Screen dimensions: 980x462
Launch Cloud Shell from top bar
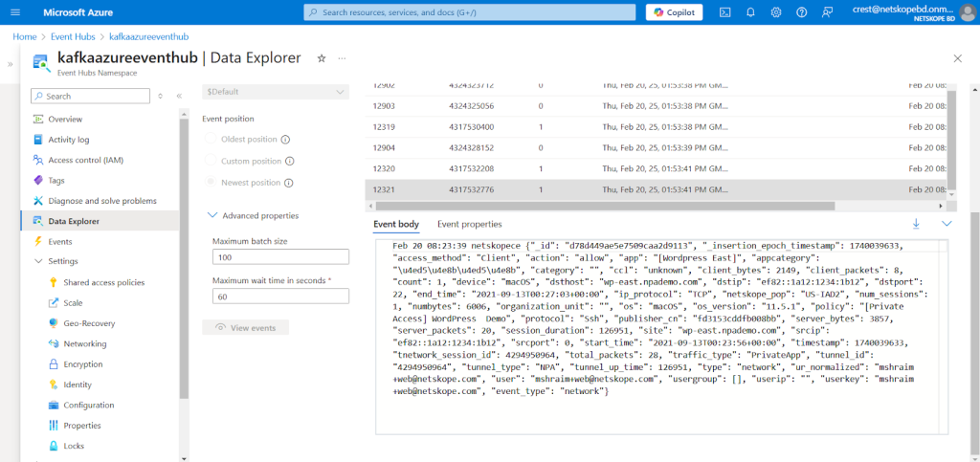[725, 12]
